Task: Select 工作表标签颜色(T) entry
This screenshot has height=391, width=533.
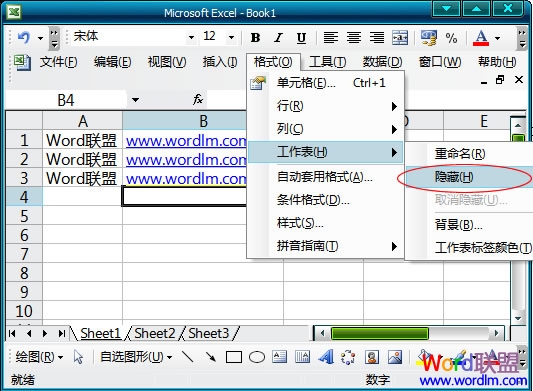Action: click(469, 248)
